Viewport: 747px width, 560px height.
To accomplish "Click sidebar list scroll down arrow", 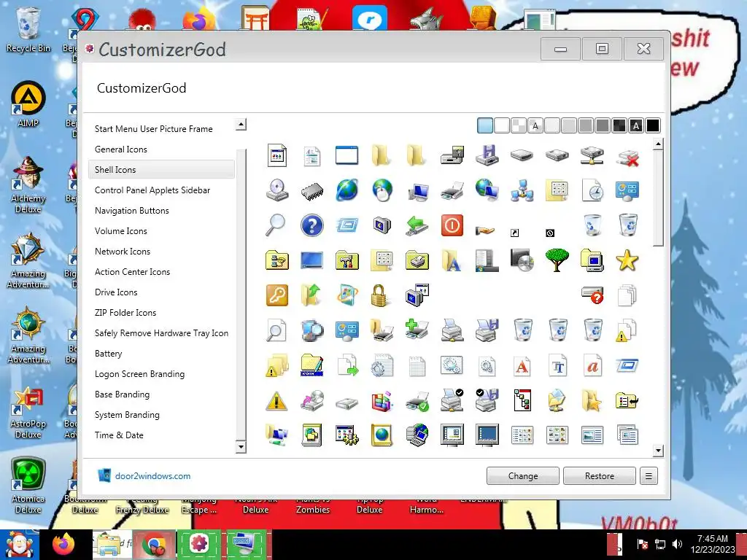I will (x=241, y=447).
